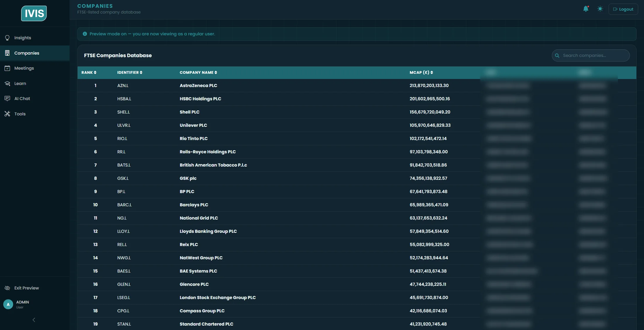This screenshot has height=330, width=644.
Task: Click the Insights lightbulb icon
Action: (7, 38)
